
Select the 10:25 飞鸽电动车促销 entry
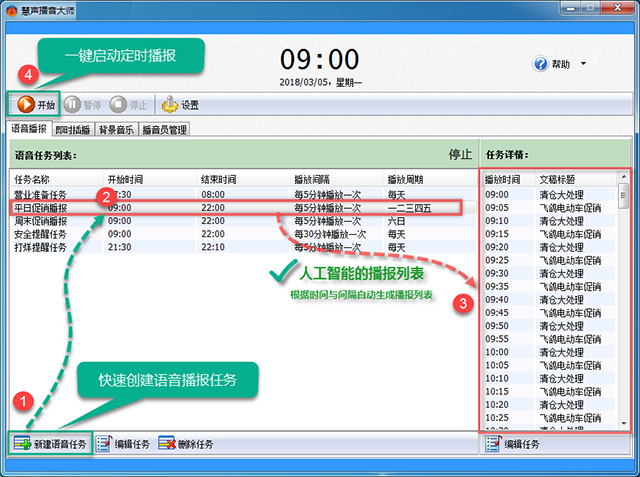click(x=549, y=417)
